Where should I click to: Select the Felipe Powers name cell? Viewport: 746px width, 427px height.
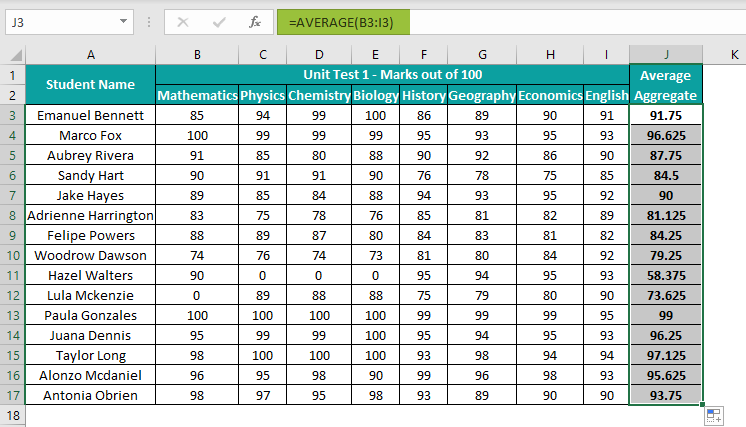point(90,235)
